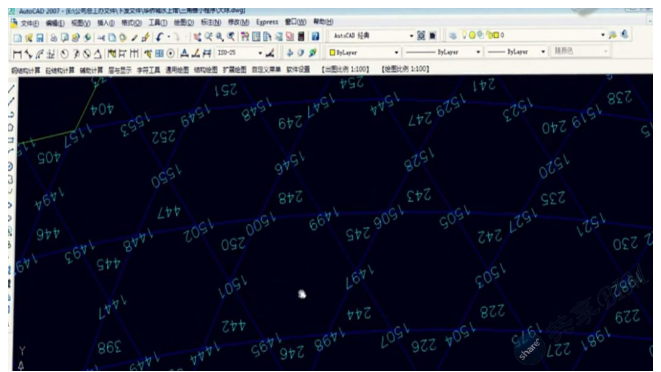The height and width of the screenshot is (372, 661).
Task: Click 辅助计算 custom menu button
Action: [x=91, y=70]
